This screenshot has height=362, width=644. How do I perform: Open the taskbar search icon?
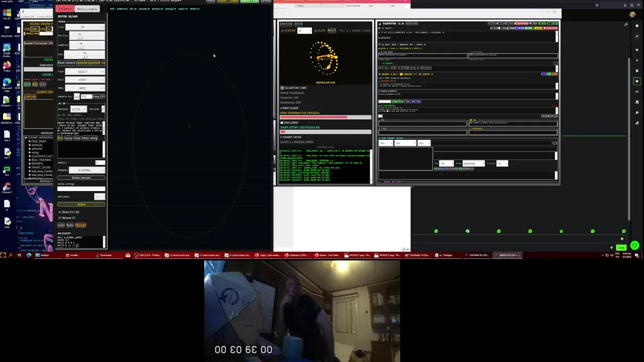[x=10, y=255]
